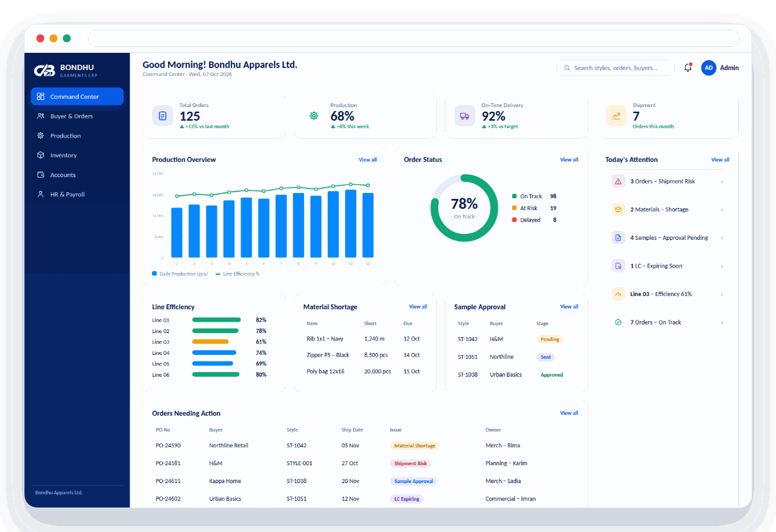Open the Command Center sidebar item

pyautogui.click(x=77, y=96)
